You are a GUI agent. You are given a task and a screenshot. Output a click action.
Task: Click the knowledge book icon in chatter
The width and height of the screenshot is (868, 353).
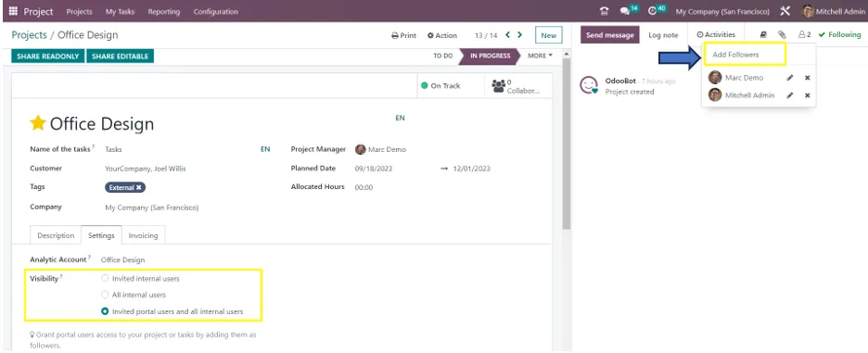(763, 35)
